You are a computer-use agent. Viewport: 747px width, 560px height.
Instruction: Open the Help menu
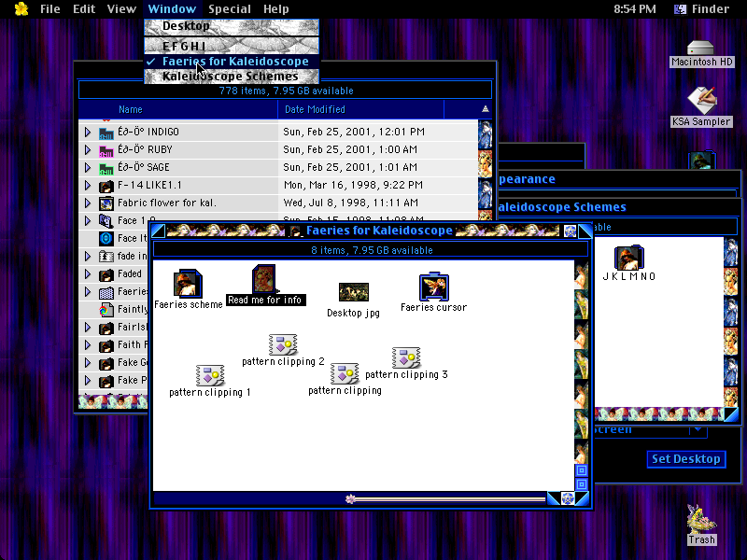pyautogui.click(x=276, y=9)
